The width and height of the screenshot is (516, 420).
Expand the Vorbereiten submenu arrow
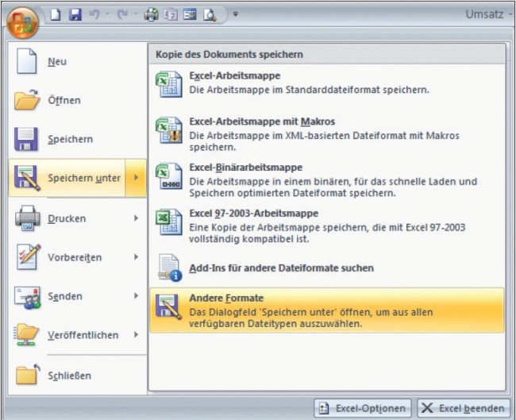[136, 257]
